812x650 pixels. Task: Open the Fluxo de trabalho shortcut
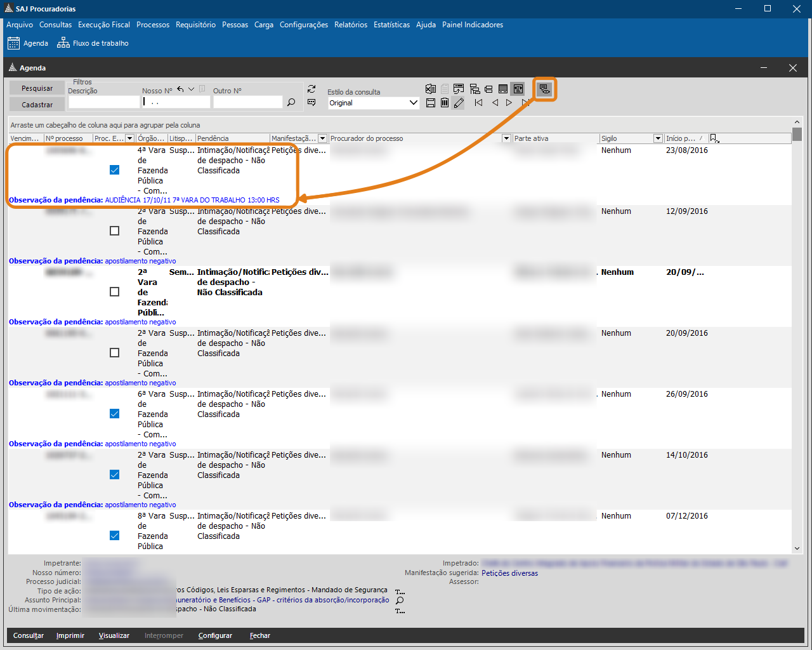(93, 43)
